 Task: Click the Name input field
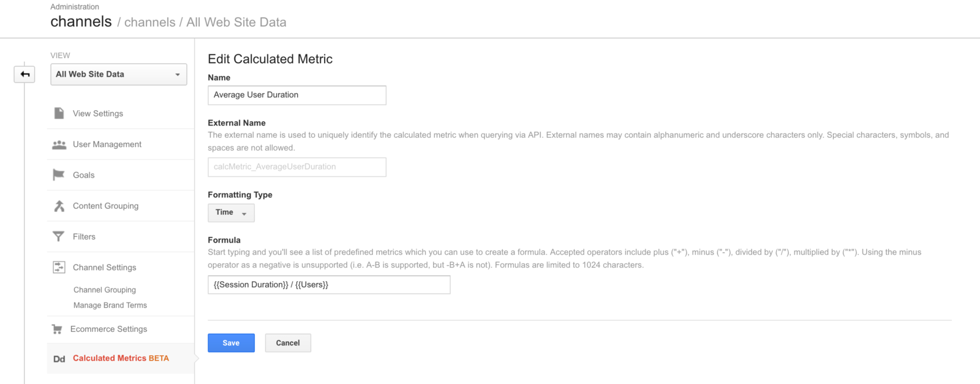tap(297, 95)
